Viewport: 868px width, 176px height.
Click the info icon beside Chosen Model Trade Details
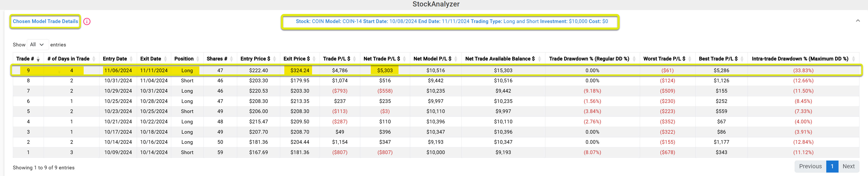[87, 21]
